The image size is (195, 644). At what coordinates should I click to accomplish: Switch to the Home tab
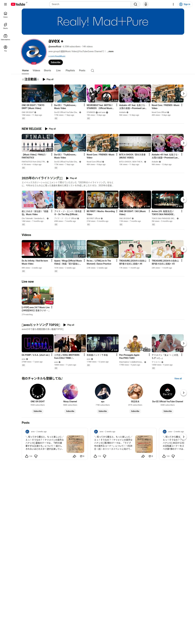pos(25,71)
